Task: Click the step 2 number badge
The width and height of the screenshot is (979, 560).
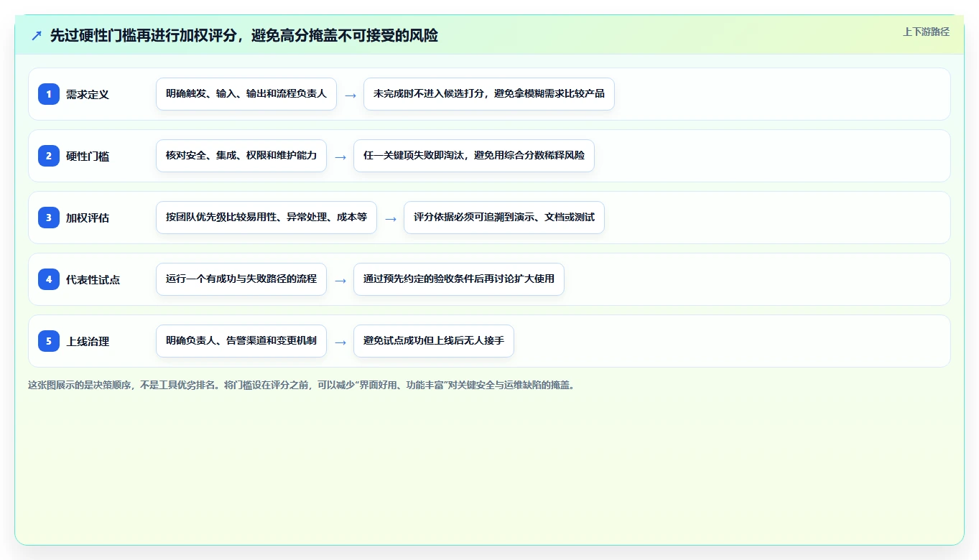Action: coord(49,156)
